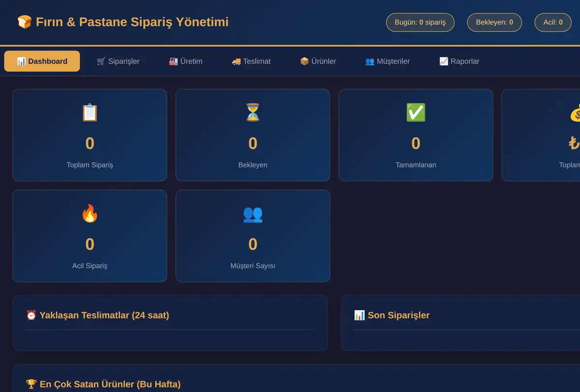The width and height of the screenshot is (580, 392).
Task: Click the 0 count on Tamamlanan card
Action: [416, 144]
